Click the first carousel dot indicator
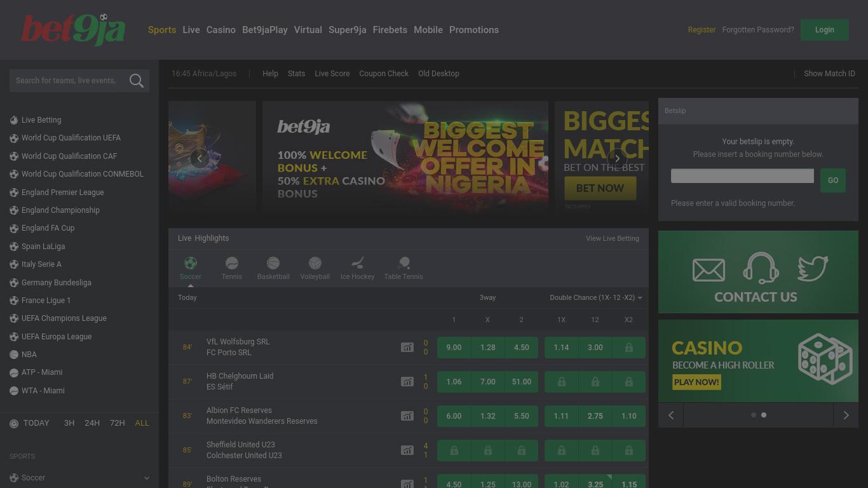This screenshot has height=488, width=868. pos(754,415)
